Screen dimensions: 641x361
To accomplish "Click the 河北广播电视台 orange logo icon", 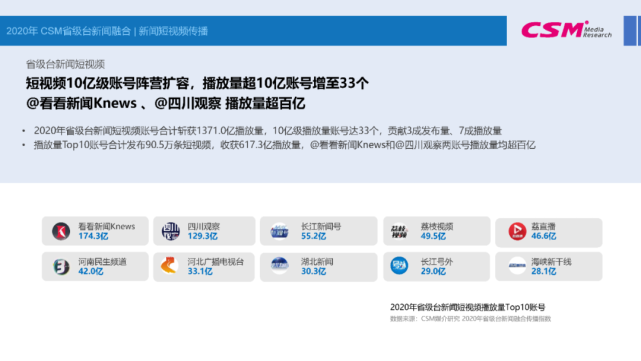I will tap(169, 266).
